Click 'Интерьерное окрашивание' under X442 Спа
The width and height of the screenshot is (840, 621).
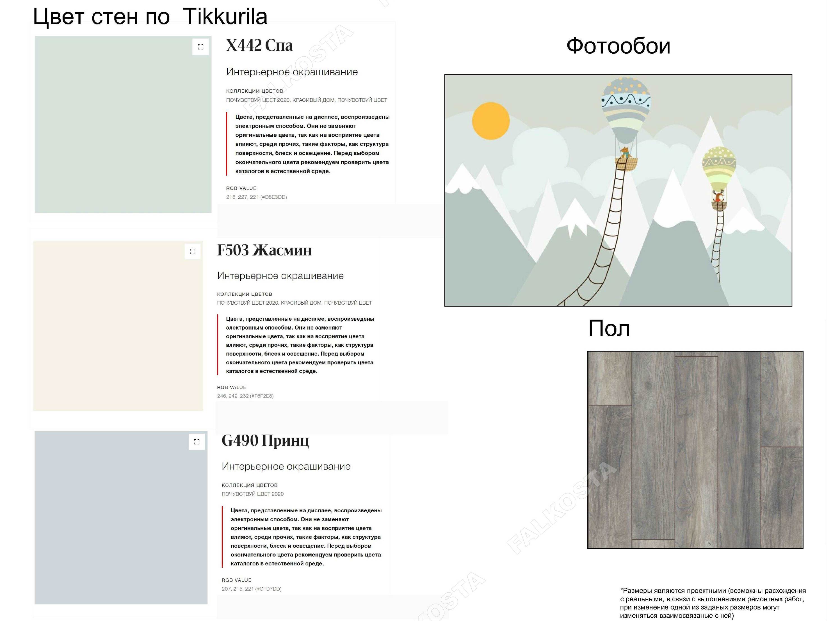[x=292, y=72]
